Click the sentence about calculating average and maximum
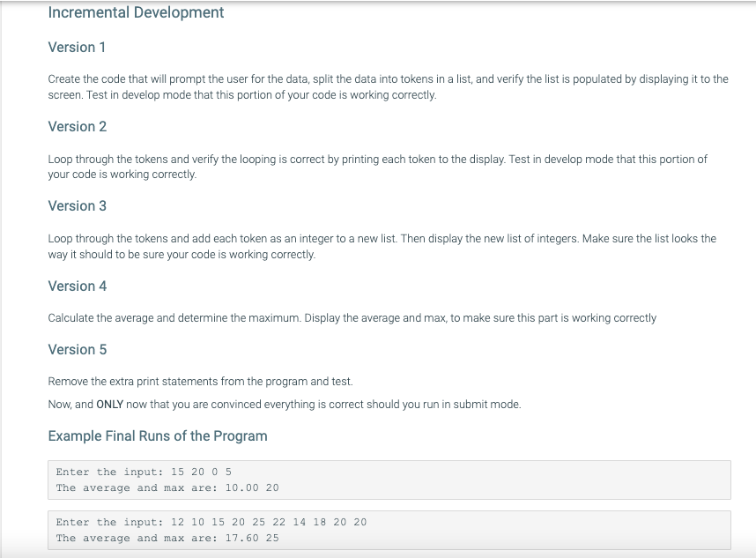 coord(352,318)
